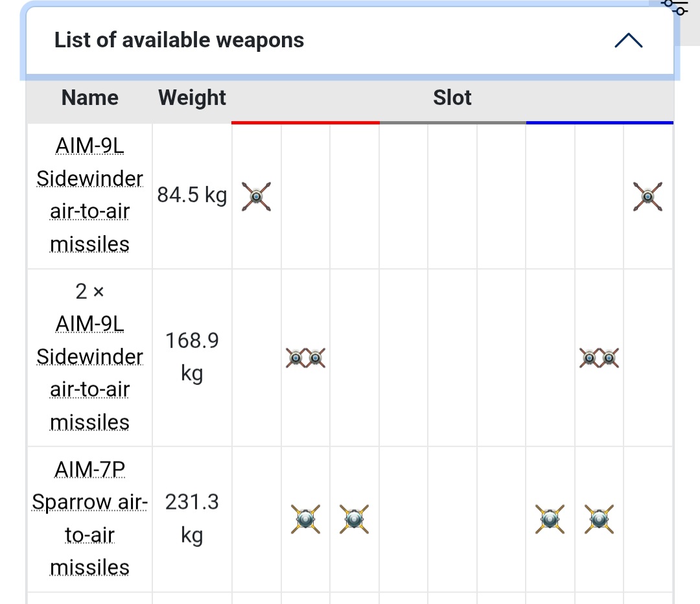This screenshot has width=700, height=604.
Task: Click the double AIM-9L icon under the red slots
Action: coord(306,358)
